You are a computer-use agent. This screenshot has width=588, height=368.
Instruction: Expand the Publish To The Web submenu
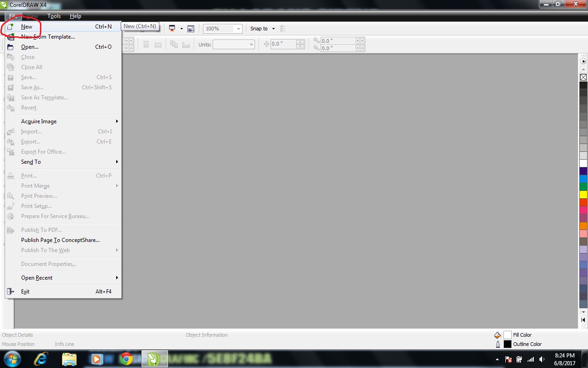[63, 250]
